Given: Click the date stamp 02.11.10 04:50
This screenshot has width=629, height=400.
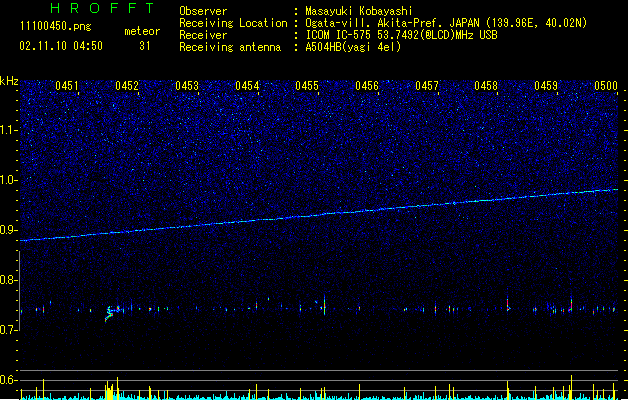Looking at the screenshot, I should pos(61,46).
